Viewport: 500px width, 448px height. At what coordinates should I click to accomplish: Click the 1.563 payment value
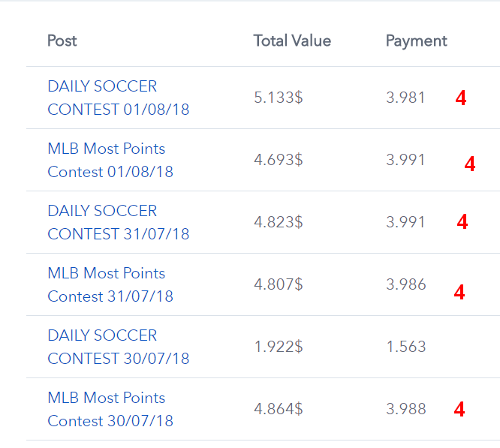pos(406,347)
